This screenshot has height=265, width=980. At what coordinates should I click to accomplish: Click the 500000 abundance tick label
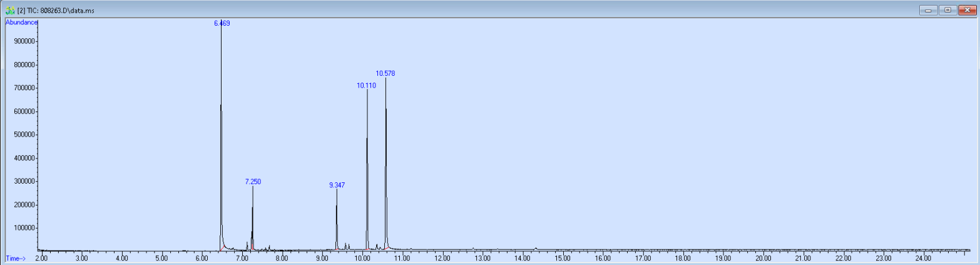pos(24,135)
